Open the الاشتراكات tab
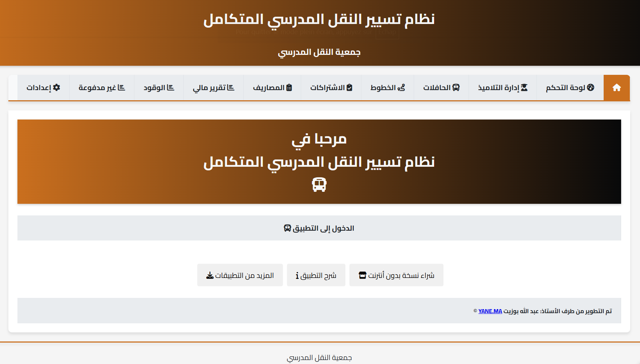The height and width of the screenshot is (364, 640). point(331,87)
